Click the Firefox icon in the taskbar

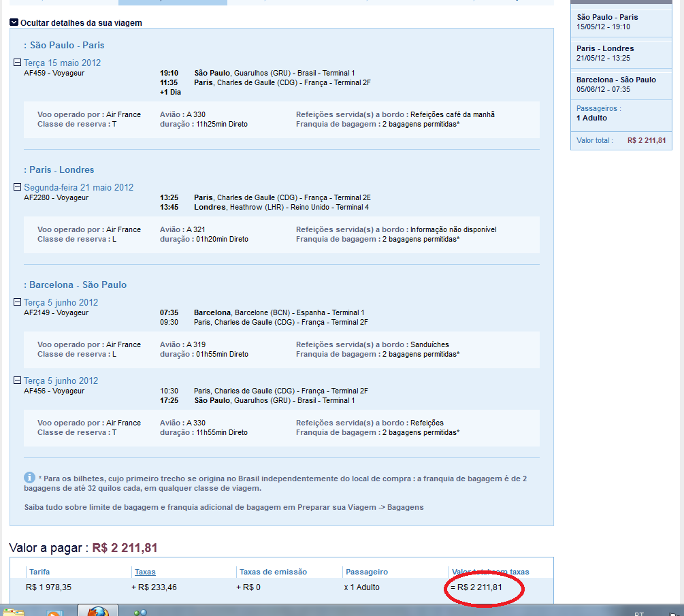pos(97,611)
